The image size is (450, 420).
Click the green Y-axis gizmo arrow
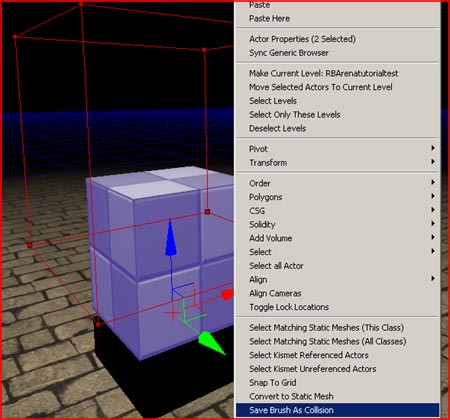coord(211,342)
